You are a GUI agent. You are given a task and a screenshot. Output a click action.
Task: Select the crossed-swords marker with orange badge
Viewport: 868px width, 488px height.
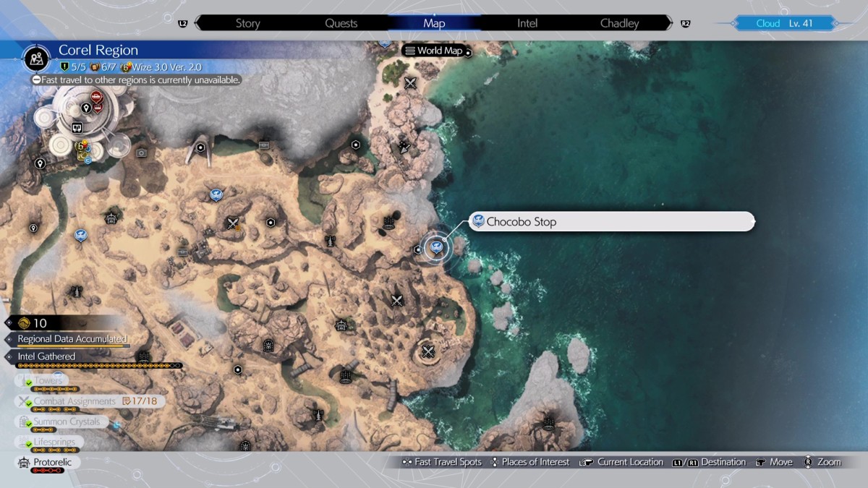pyautogui.click(x=233, y=223)
